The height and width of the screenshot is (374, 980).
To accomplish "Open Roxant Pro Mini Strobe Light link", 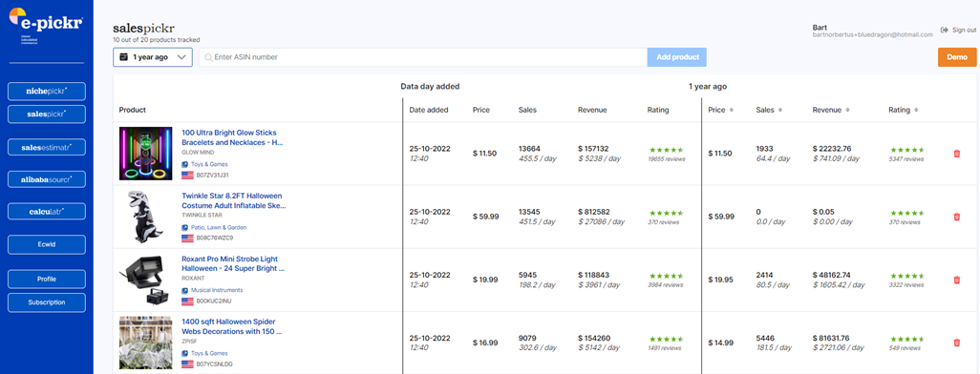I will pos(233,263).
